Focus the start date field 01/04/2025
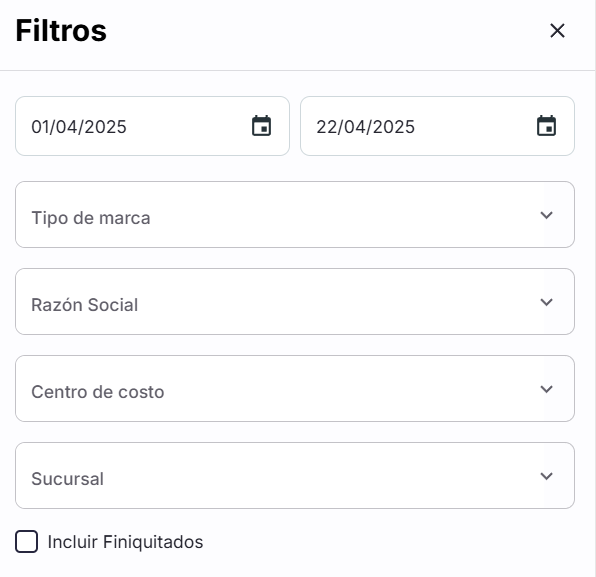This screenshot has height=577, width=596. [152, 126]
